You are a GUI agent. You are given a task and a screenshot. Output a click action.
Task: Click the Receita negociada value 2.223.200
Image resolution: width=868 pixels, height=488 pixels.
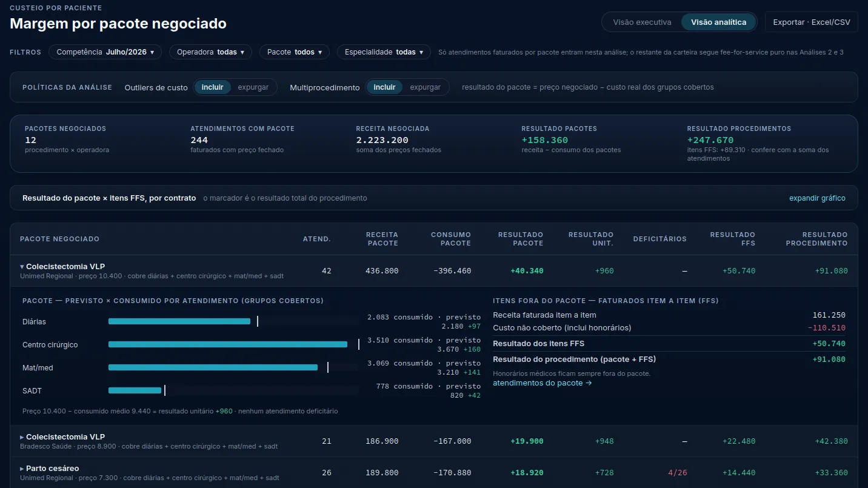(382, 140)
